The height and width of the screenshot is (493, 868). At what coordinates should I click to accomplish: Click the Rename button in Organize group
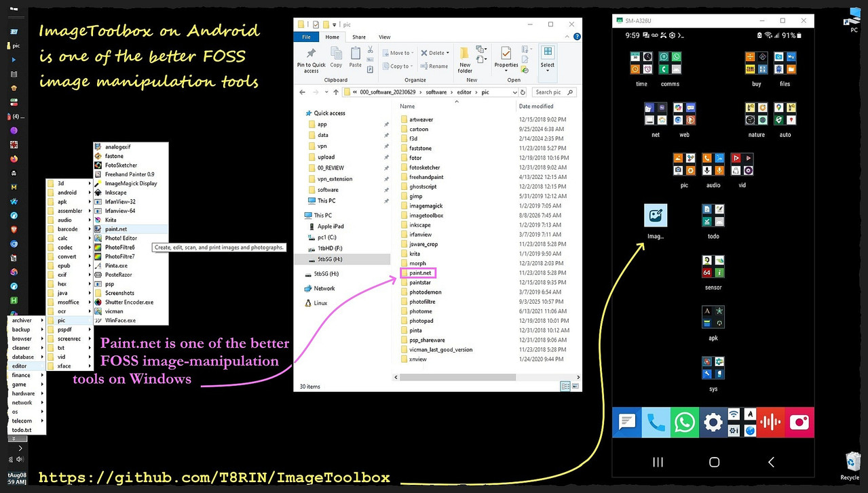[434, 66]
